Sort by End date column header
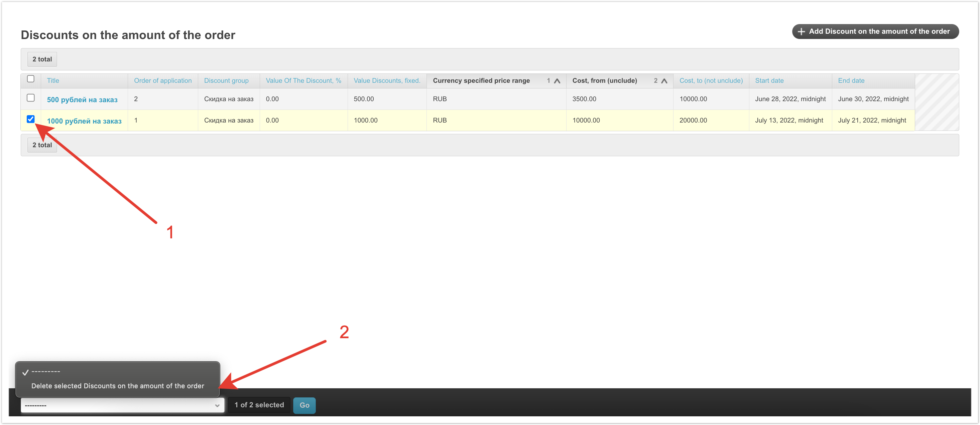The image size is (980, 425). [851, 80]
